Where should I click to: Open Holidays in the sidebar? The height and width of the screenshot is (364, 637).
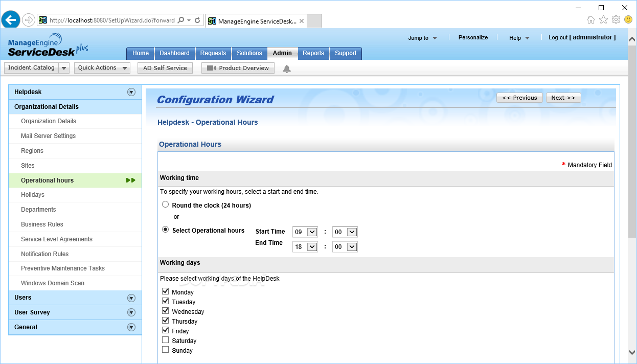click(33, 195)
